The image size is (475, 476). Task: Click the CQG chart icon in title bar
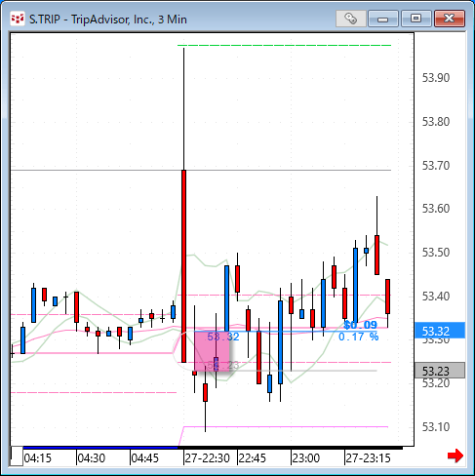coord(18,19)
